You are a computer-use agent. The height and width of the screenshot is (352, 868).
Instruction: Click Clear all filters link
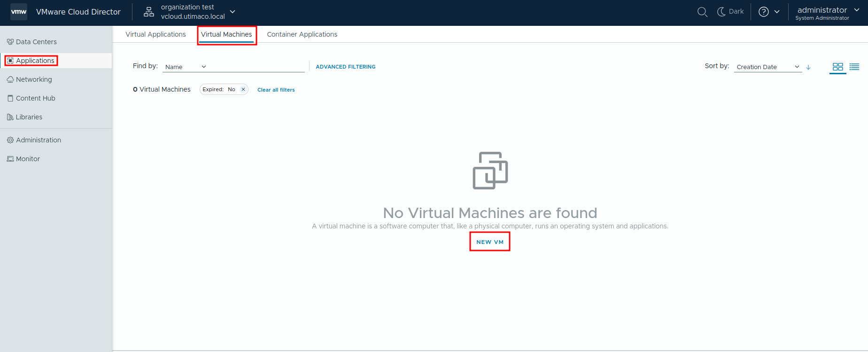point(276,90)
